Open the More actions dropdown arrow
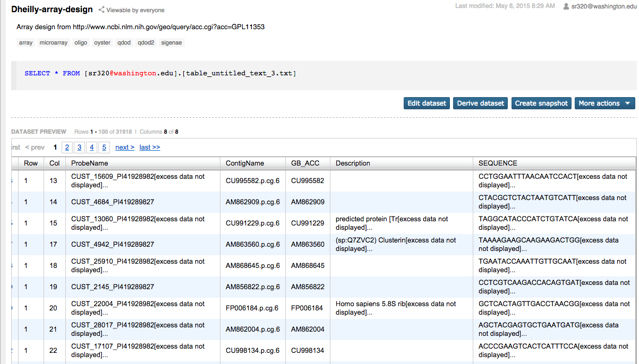Screen dimensions: 639x364 (627, 103)
